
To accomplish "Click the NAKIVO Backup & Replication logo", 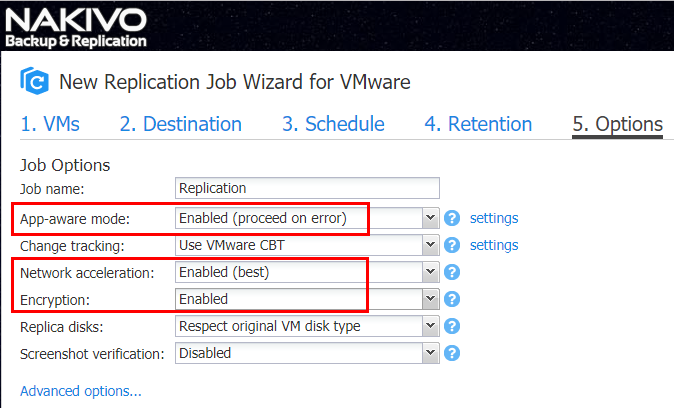I will pyautogui.click(x=76, y=27).
